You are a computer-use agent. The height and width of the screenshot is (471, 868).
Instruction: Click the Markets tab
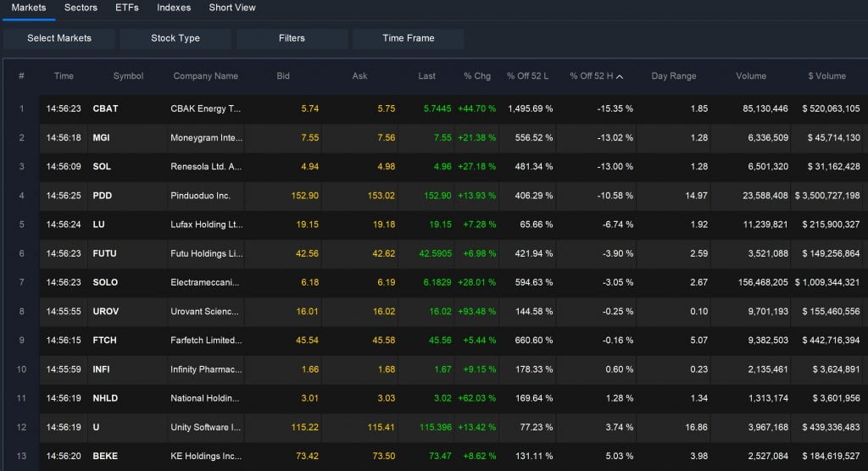[29, 8]
